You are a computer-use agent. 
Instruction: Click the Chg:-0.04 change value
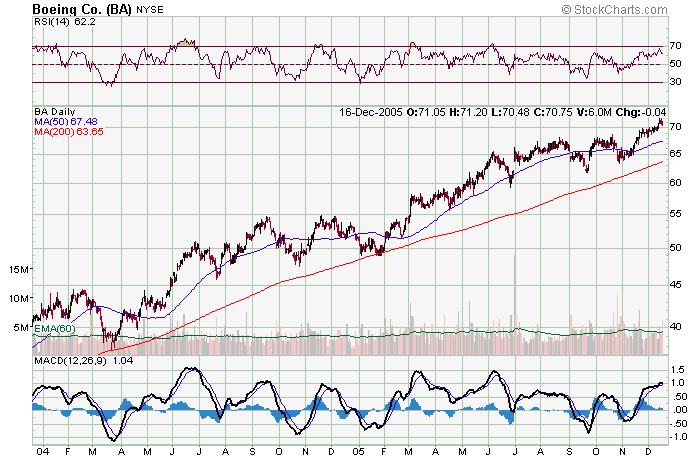(x=641, y=112)
